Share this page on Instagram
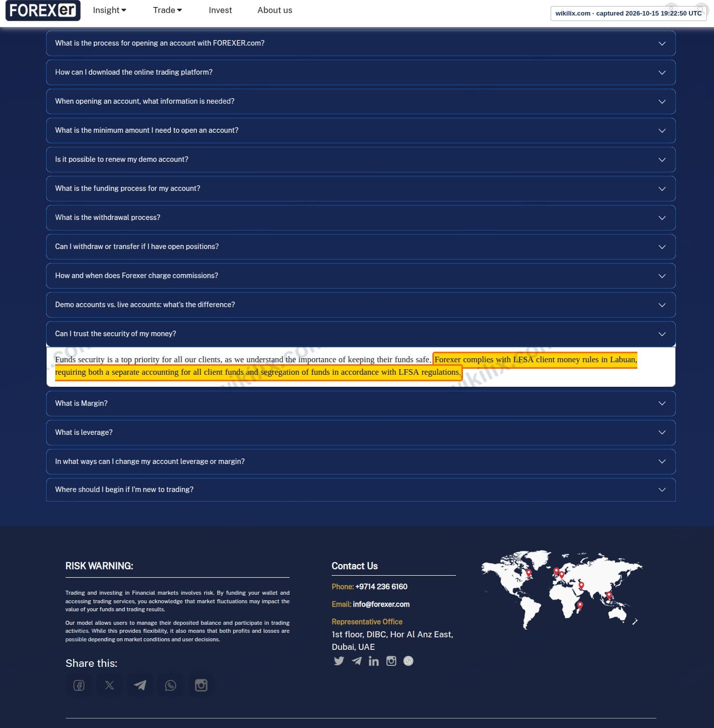714x728 pixels. pos(201,685)
